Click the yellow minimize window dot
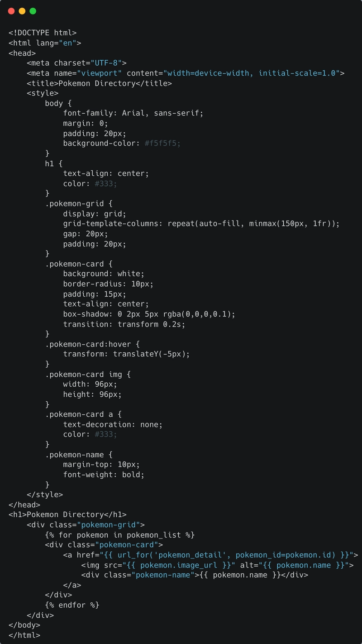 click(22, 11)
